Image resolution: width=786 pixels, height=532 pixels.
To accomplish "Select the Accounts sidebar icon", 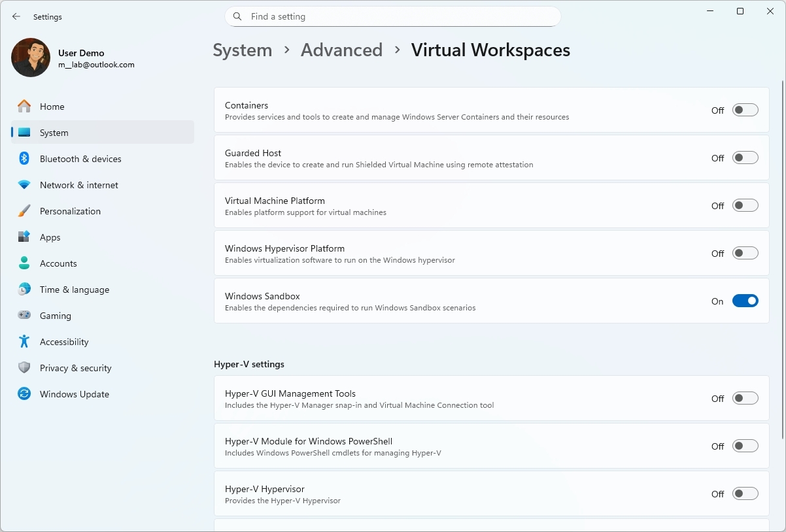I will coord(24,263).
